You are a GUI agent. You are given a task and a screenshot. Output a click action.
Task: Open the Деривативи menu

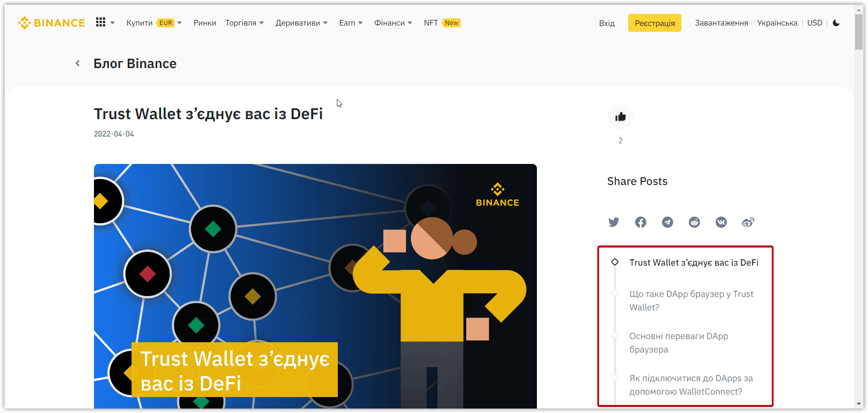pyautogui.click(x=298, y=23)
